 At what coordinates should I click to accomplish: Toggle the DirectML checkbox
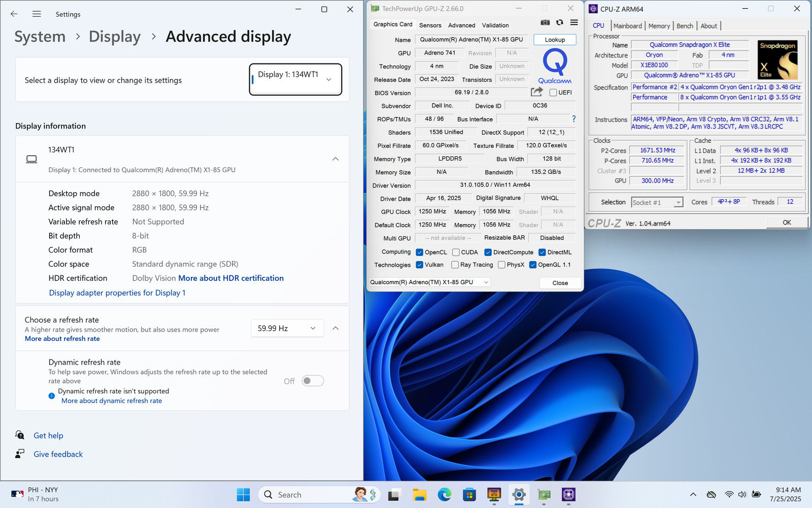point(542,252)
